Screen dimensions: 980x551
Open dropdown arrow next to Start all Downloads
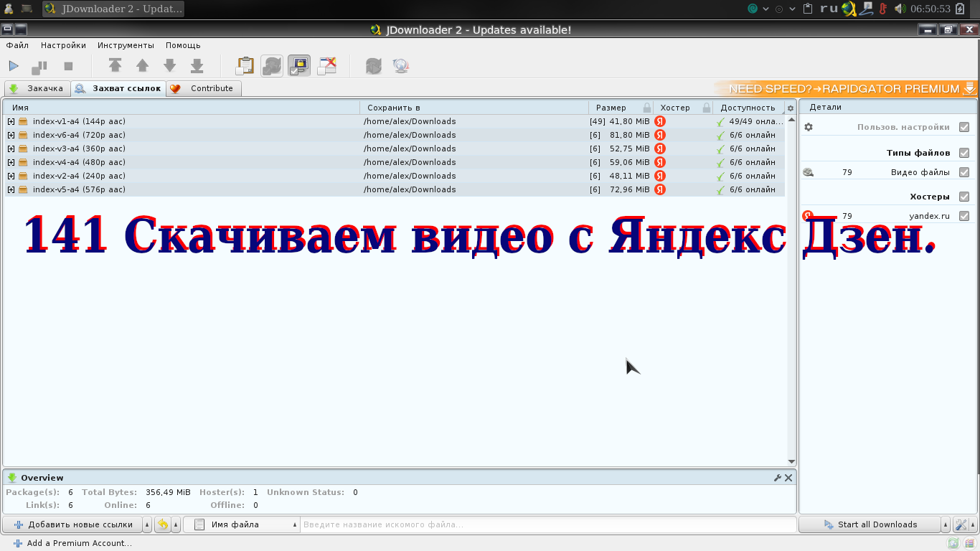coord(946,524)
